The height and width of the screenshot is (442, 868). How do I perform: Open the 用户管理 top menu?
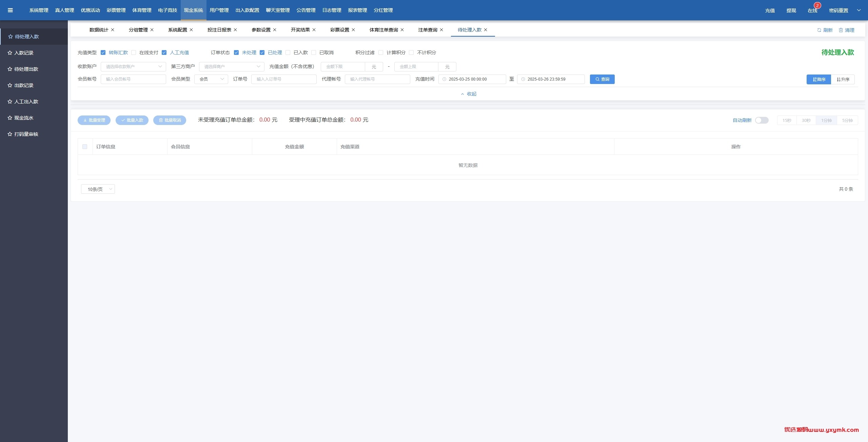219,10
